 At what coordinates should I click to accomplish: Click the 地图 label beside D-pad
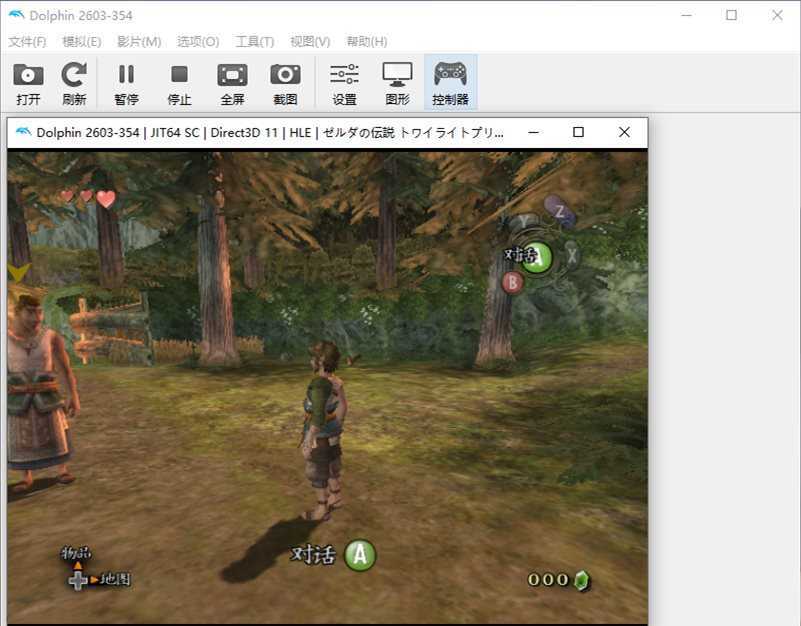click(115, 579)
